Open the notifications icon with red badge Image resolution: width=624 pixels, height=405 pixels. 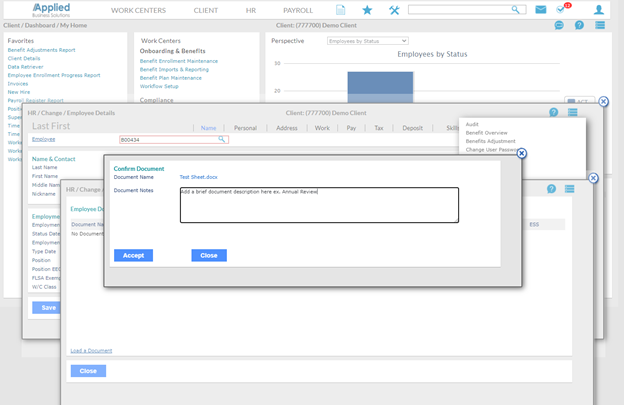tap(562, 10)
